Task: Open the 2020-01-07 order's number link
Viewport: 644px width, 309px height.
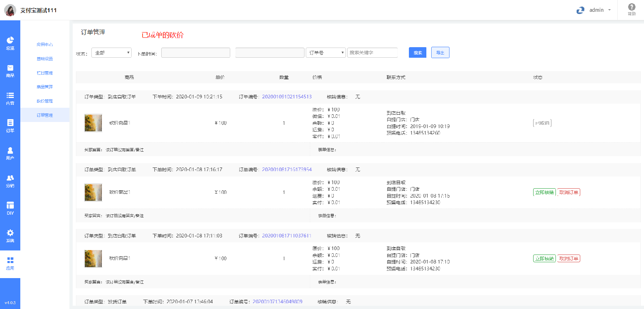Action: 277,302
